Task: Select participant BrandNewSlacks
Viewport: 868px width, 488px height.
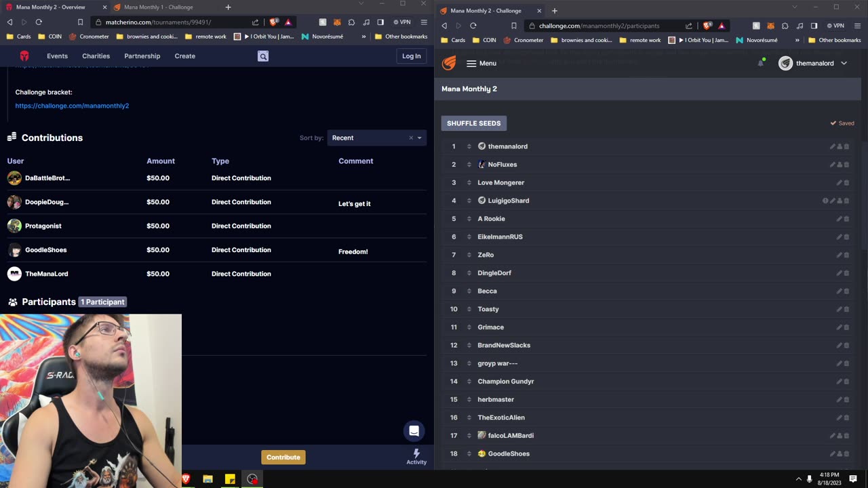Action: (x=504, y=345)
